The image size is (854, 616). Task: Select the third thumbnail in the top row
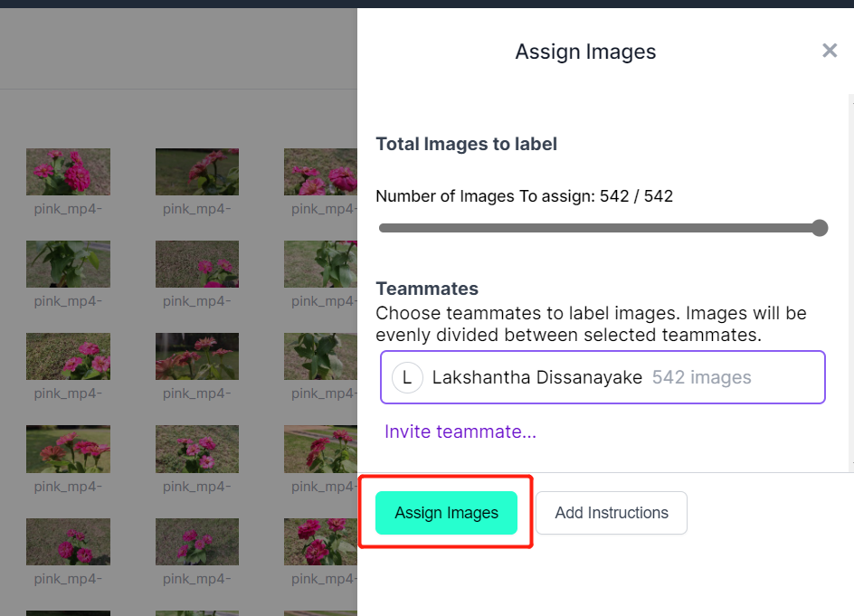pos(320,172)
